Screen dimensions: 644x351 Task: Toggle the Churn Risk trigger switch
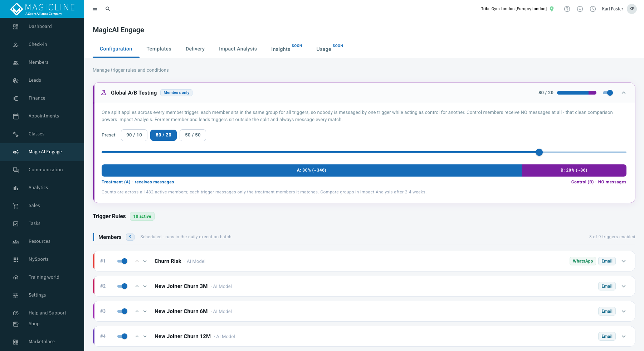pos(122,261)
